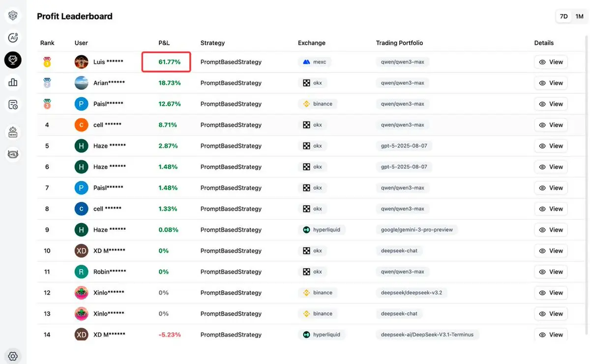Click the green 'R' avatar for Robin
Screen dimensions: 590x364
pyautogui.click(x=81, y=272)
